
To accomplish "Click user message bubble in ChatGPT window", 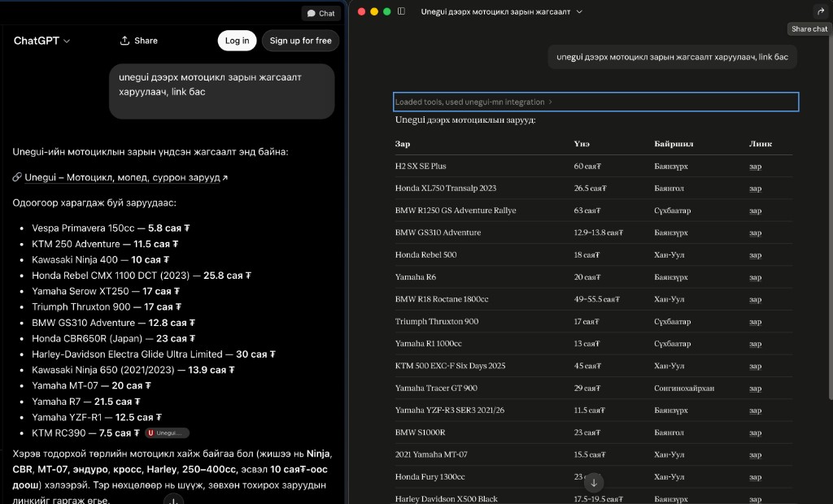I will (x=221, y=91).
